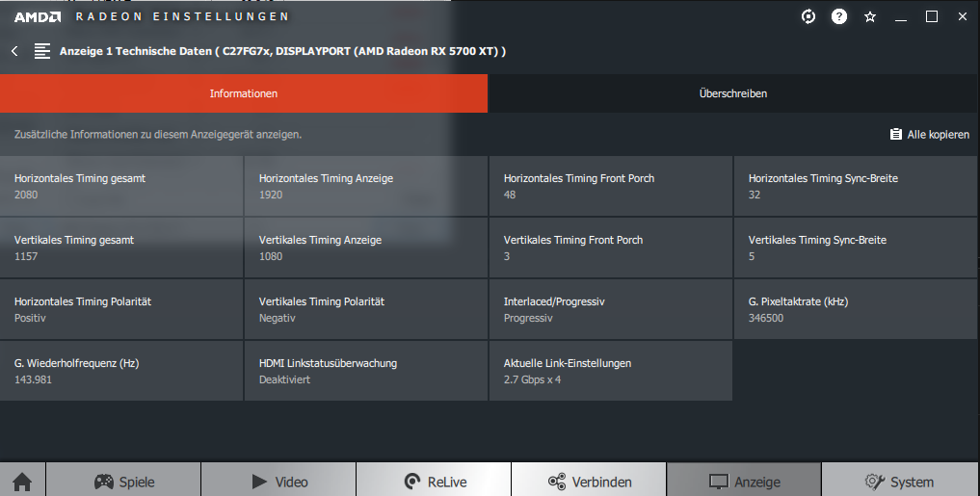The height and width of the screenshot is (496, 980).
Task: Select the Horizontales Timing Front Porch tile
Action: 611,186
